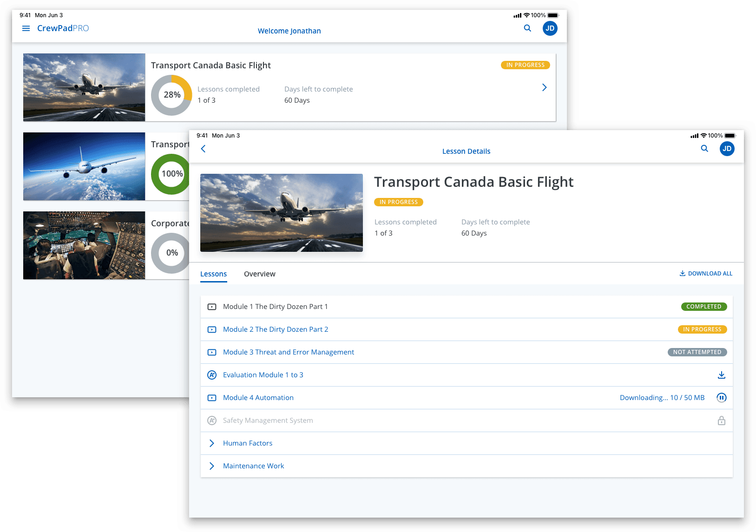
Task: Open the cockpit crew thumbnail
Action: point(84,245)
